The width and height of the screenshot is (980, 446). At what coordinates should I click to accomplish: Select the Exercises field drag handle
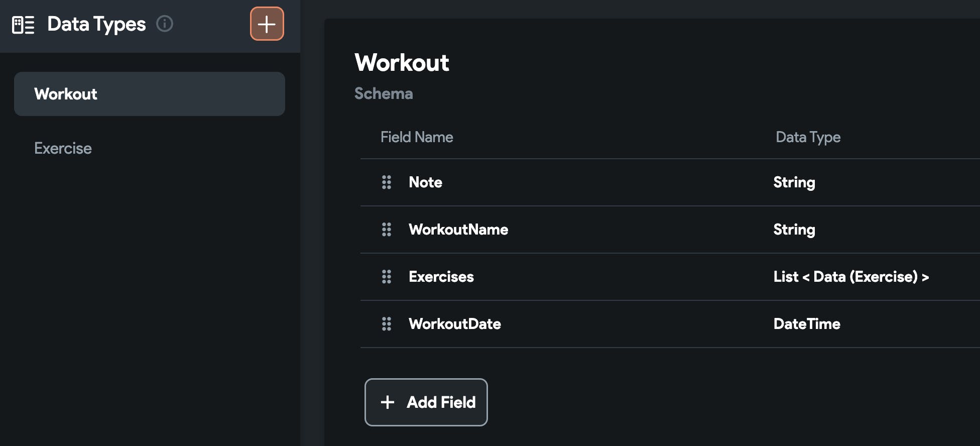387,277
